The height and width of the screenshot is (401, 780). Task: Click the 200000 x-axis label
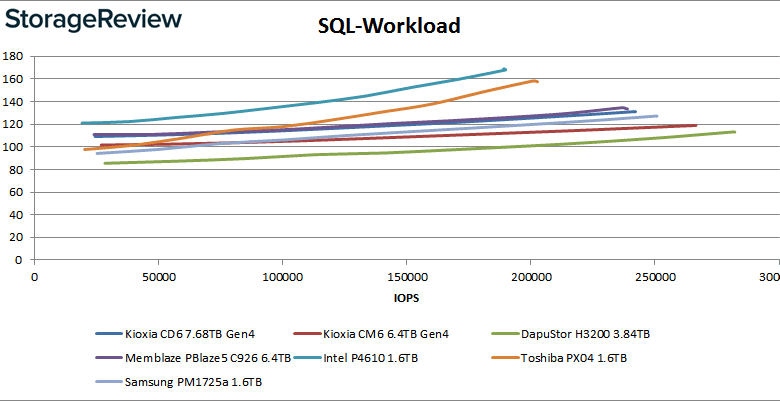(530, 277)
